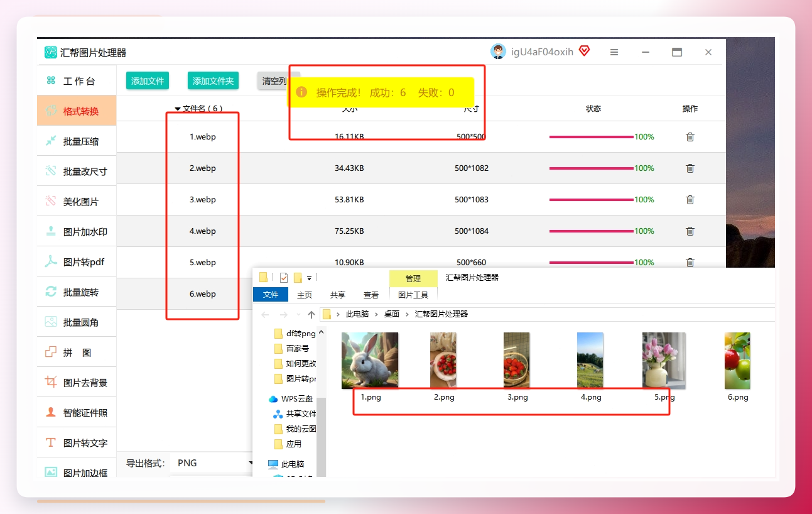Click 此电脑 in the Explorer address bar

click(x=357, y=314)
